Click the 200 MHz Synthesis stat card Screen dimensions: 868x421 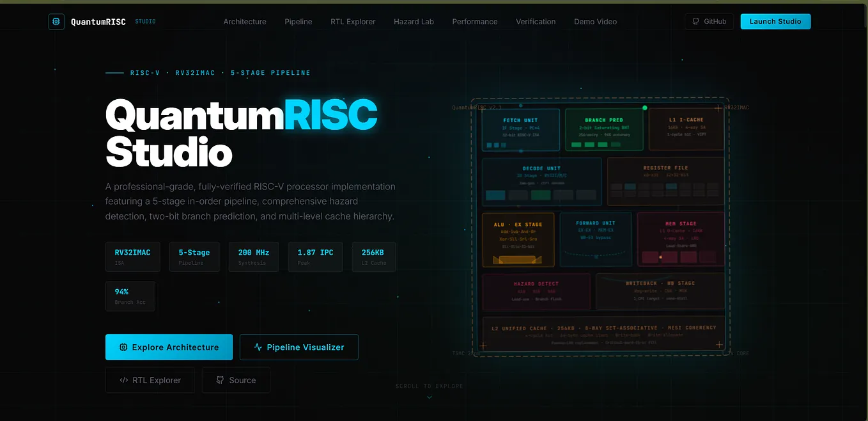[254, 257]
